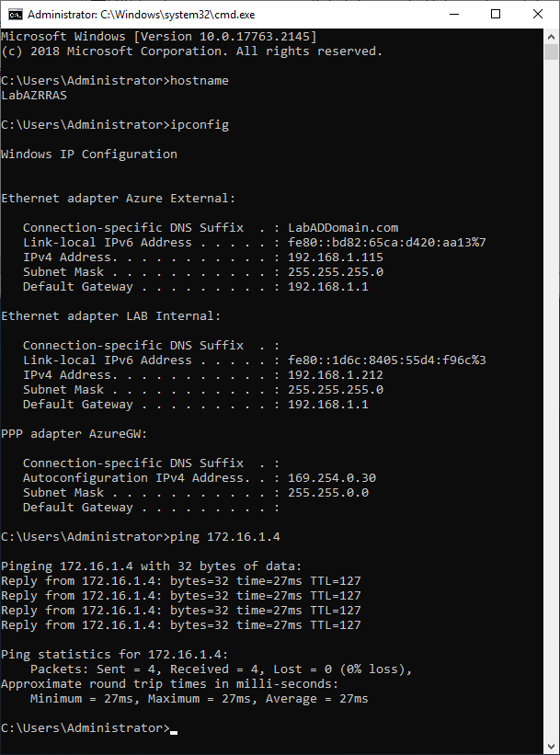Click the LabADDomain.com DNS suffix
This screenshot has height=755, width=560.
click(343, 228)
